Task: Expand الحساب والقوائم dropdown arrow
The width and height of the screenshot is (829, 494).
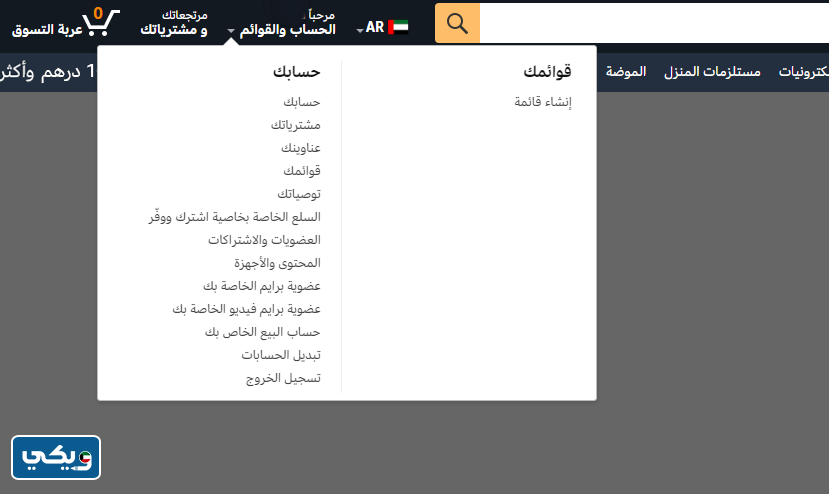Action: coord(231,31)
